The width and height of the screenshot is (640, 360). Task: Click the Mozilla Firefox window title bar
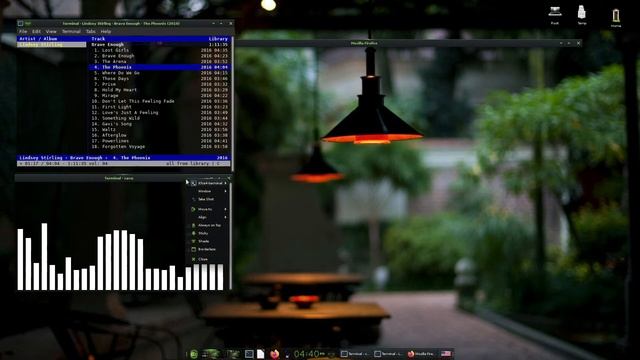tap(408, 43)
